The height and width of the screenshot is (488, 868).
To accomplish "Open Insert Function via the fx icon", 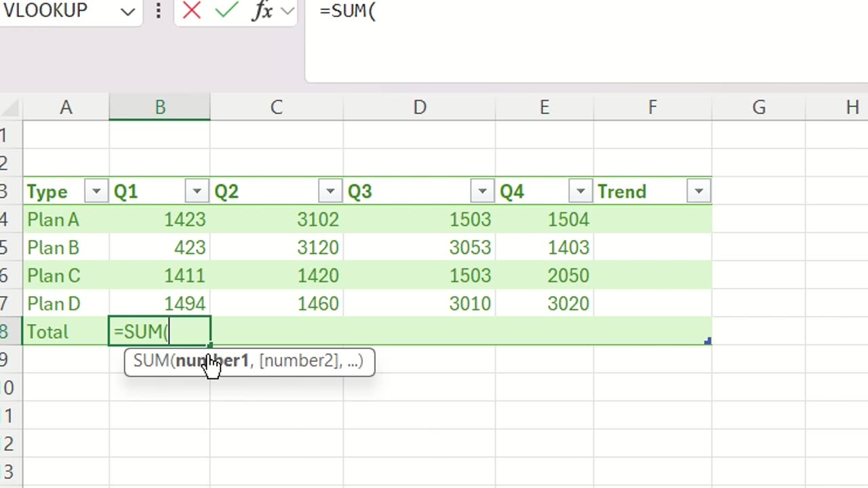I will 262,11.
